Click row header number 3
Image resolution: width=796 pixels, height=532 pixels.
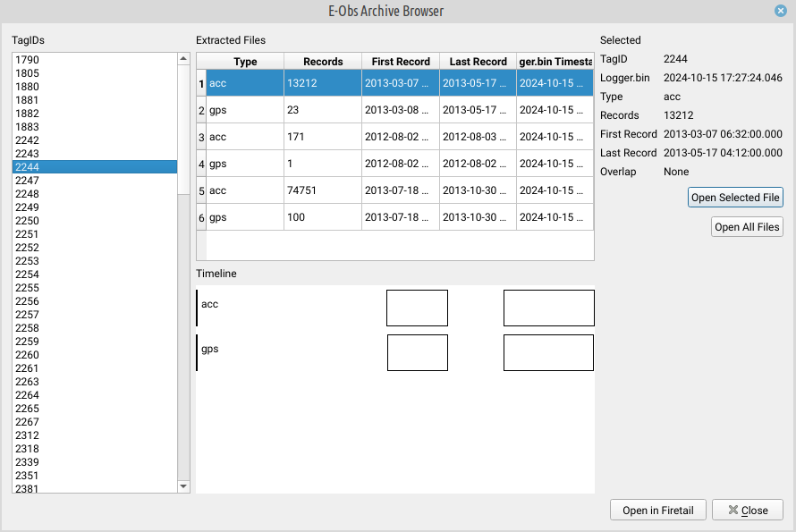(201, 137)
